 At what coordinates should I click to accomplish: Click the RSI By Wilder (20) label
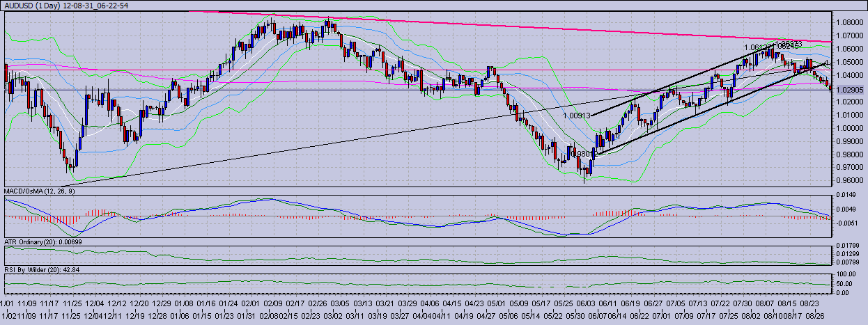click(x=42, y=269)
